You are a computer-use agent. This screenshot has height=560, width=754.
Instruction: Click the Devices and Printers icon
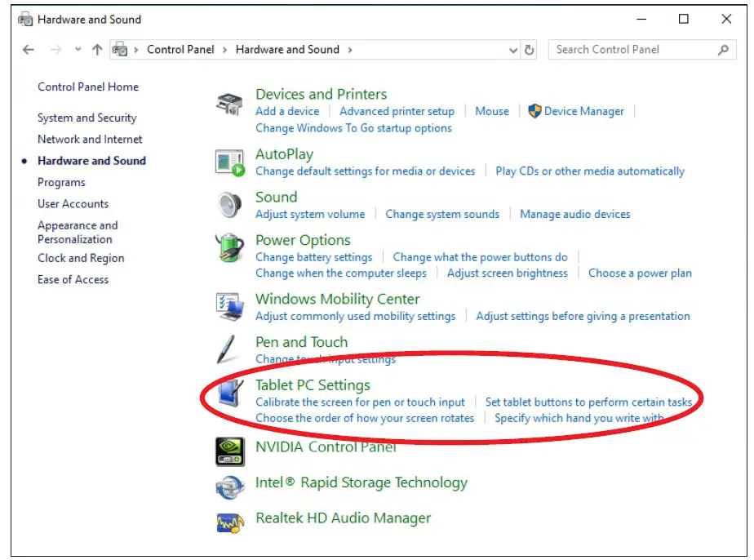tap(229, 105)
